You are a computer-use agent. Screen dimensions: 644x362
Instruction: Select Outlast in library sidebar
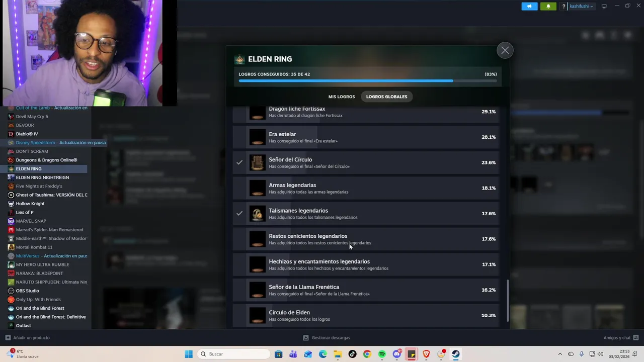point(23,326)
